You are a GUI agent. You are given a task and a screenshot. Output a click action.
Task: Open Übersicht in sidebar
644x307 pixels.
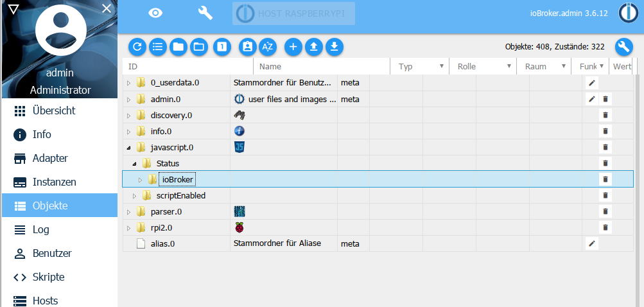(60, 110)
